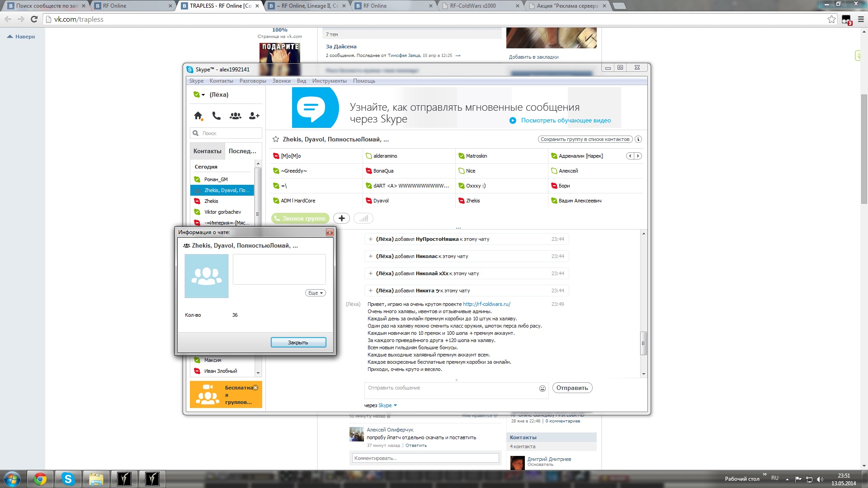Expand the added Никита event row
868x488 pixels.
(371, 291)
